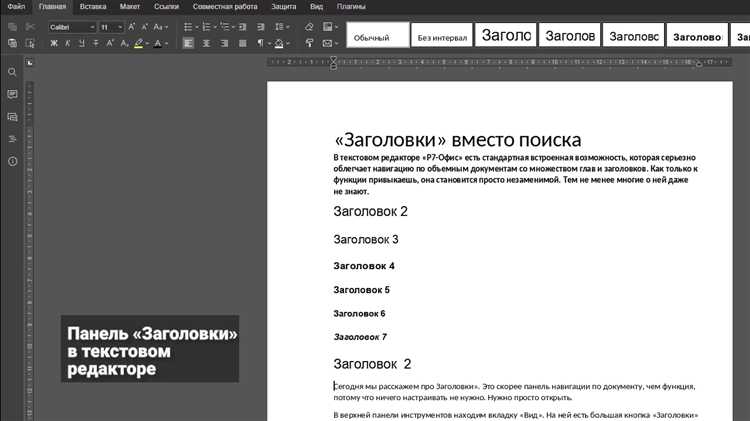The width and height of the screenshot is (750, 421).
Task: Decrease the font size
Action: point(144,27)
